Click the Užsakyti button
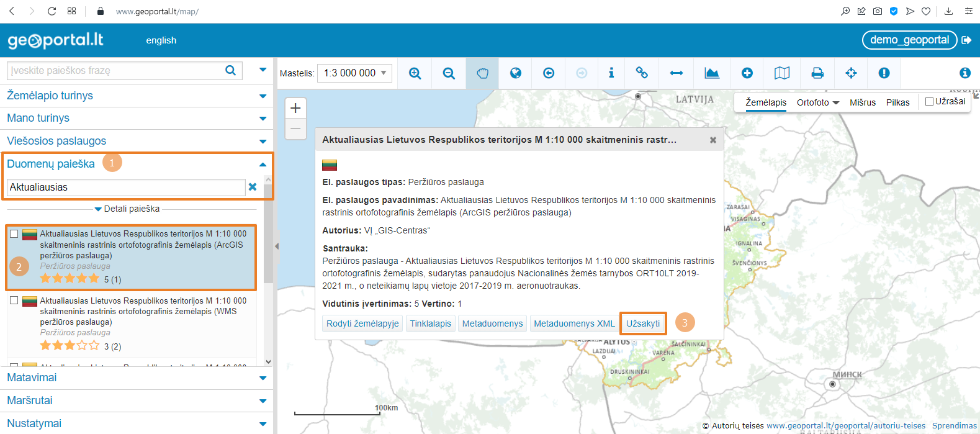This screenshot has height=434, width=980. tap(642, 323)
